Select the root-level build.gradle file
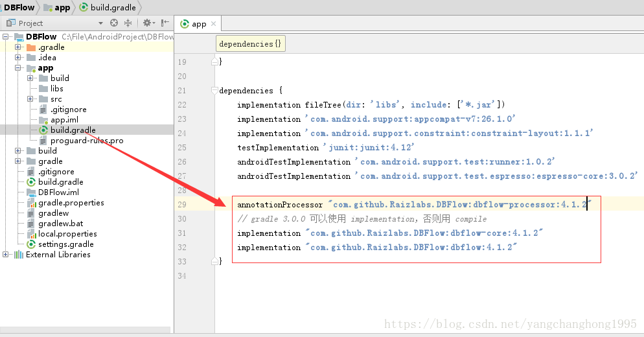 pyautogui.click(x=60, y=181)
